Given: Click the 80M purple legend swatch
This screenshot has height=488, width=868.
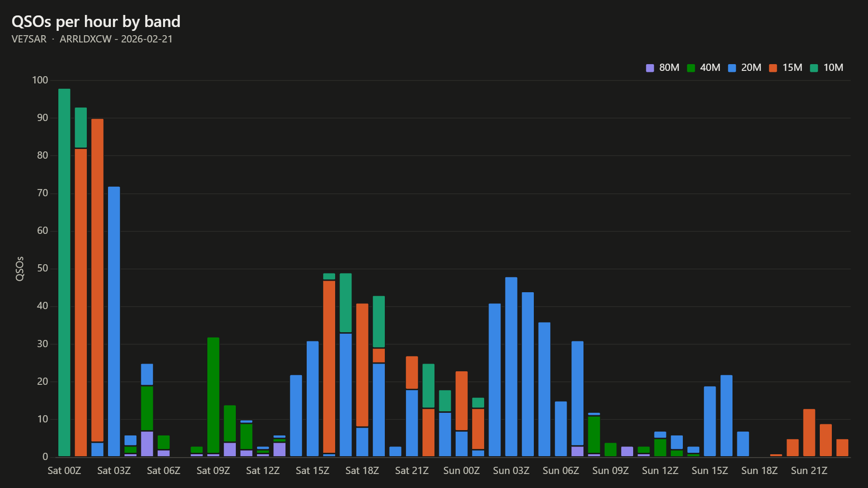Looking at the screenshot, I should (x=650, y=68).
